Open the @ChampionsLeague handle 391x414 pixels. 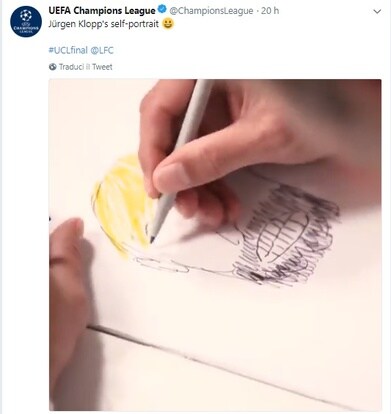pos(211,11)
